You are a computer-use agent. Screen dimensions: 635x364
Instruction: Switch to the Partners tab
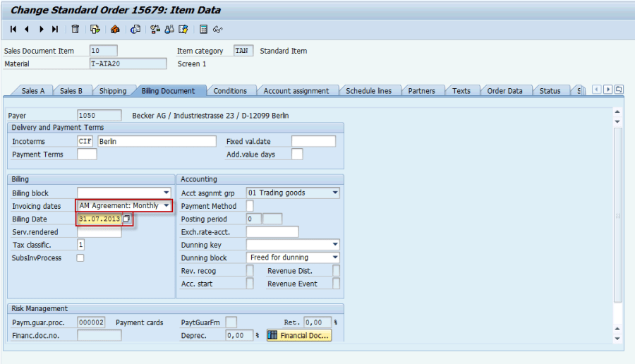tap(422, 91)
